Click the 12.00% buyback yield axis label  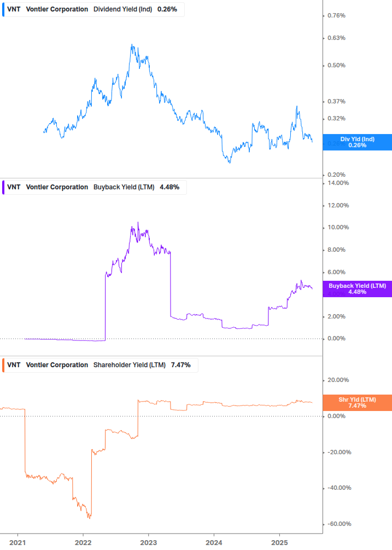point(338,205)
